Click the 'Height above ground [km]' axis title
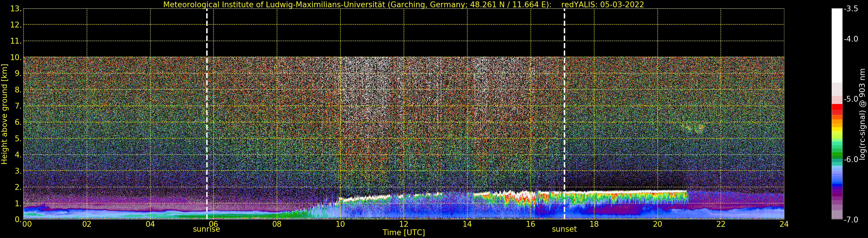The width and height of the screenshot is (868, 238). tap(4, 114)
